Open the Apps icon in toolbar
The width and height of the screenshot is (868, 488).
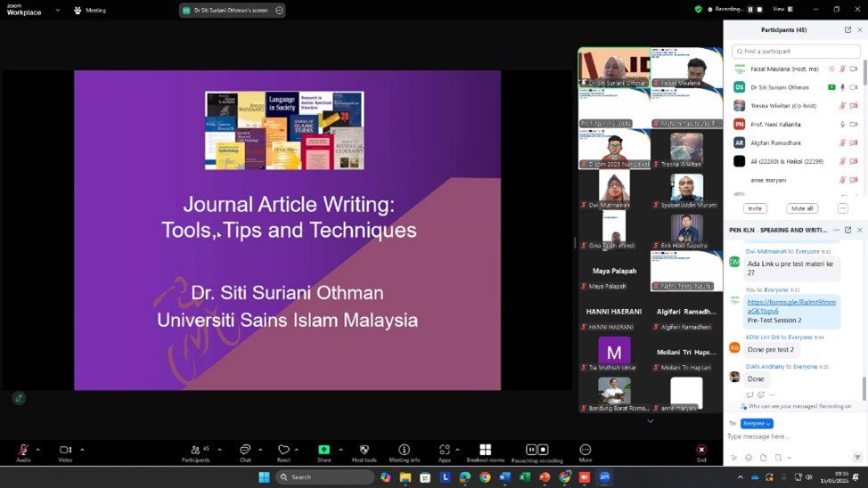coord(444,450)
